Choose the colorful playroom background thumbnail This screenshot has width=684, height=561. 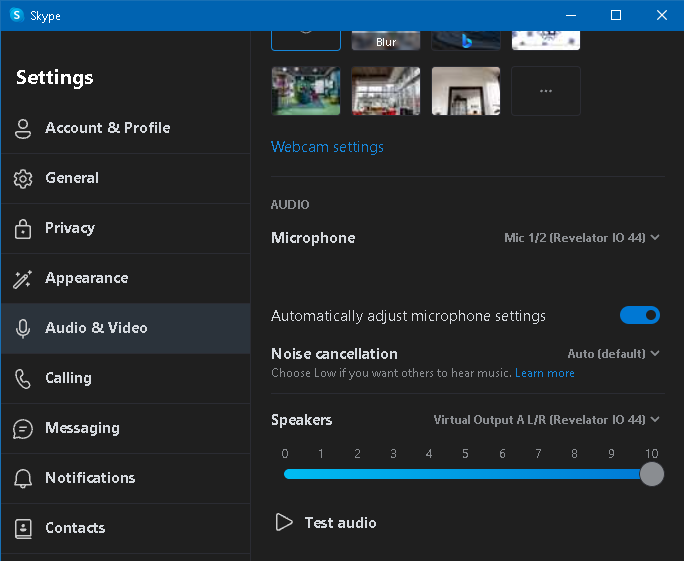(306, 91)
